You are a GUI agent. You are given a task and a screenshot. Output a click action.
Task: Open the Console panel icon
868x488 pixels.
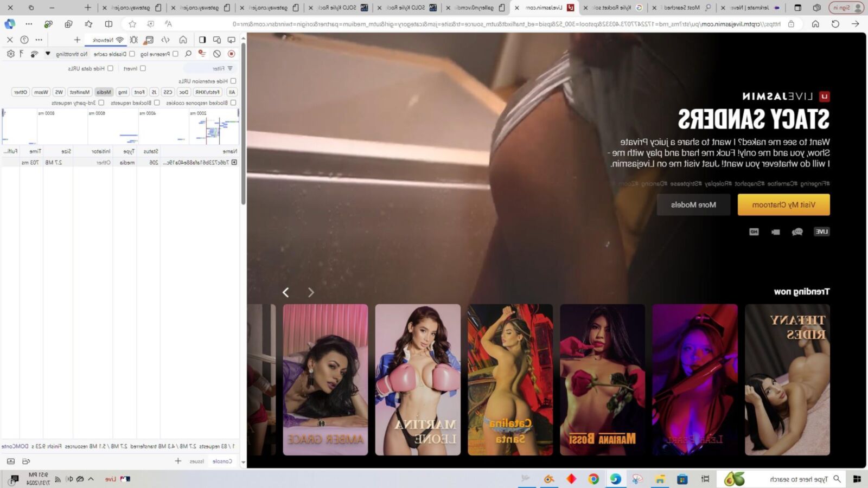click(149, 40)
